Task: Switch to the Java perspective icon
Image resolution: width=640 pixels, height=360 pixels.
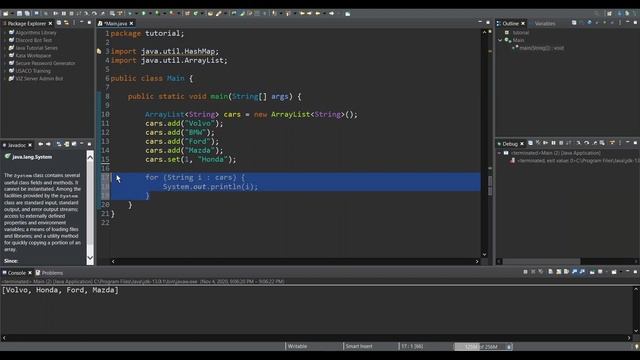Action: point(620,13)
